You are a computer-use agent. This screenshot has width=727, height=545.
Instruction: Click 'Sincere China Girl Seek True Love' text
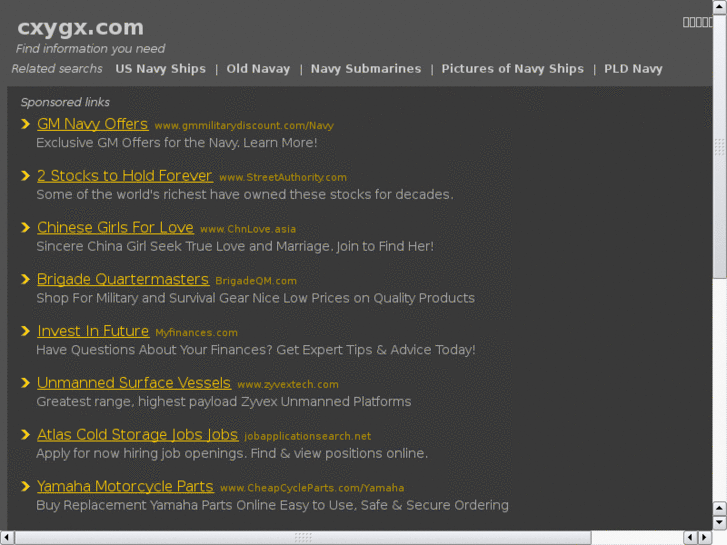click(235, 246)
